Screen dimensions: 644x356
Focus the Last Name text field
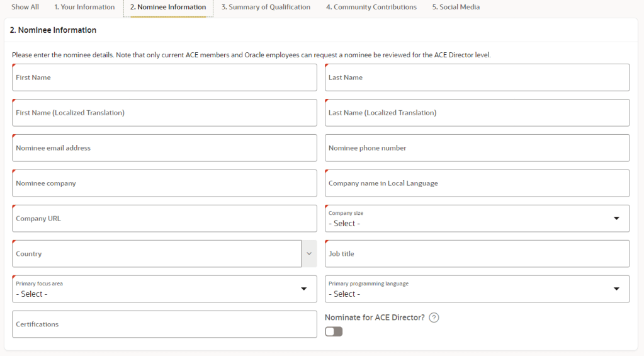click(477, 78)
